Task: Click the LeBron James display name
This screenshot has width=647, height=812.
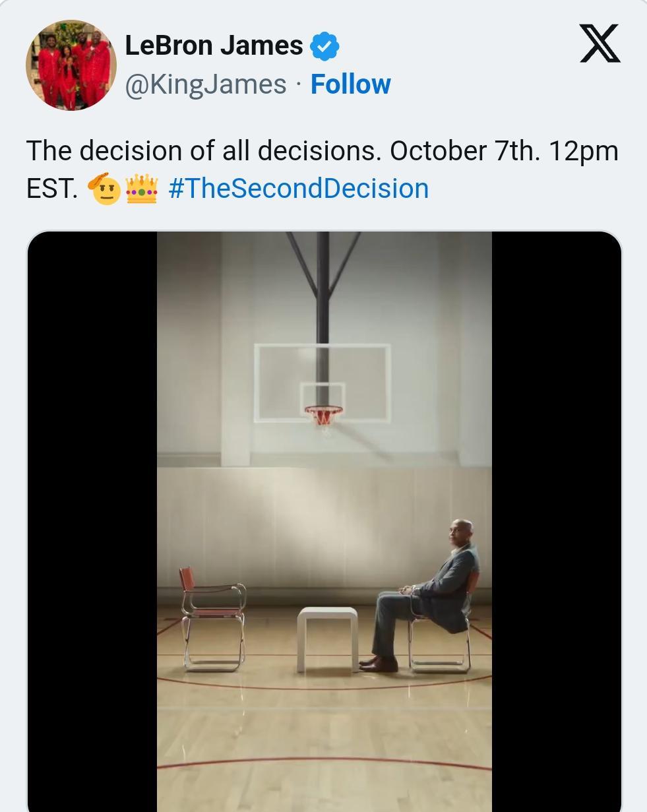Action: click(x=214, y=46)
